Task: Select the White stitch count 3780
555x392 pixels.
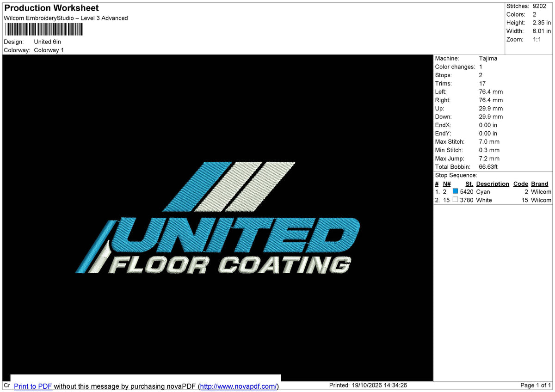Action: click(x=467, y=200)
